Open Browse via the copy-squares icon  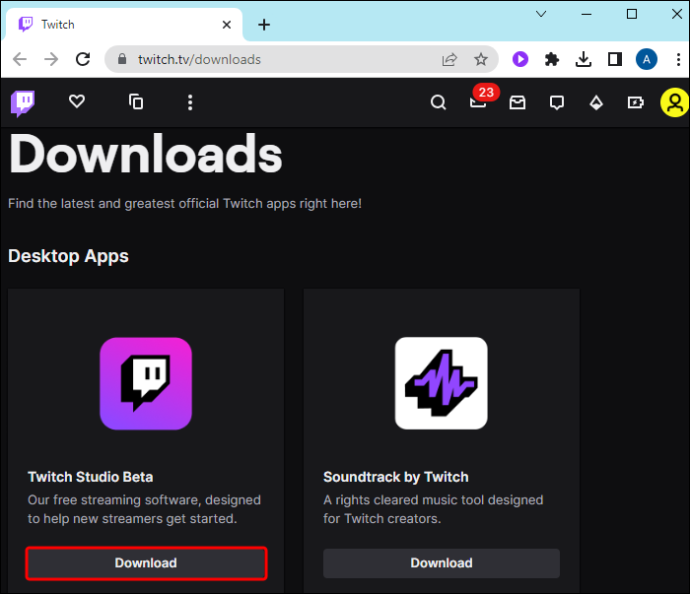pyautogui.click(x=136, y=102)
